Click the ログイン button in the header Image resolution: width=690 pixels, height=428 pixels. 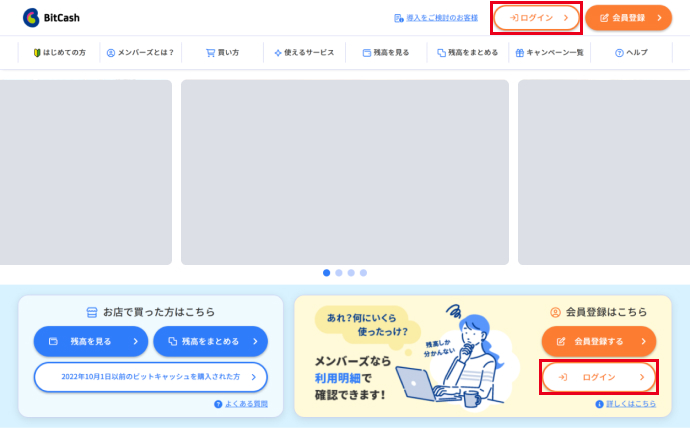(x=536, y=18)
